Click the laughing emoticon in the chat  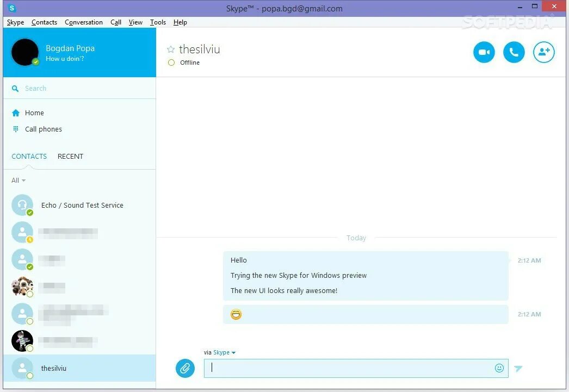(x=236, y=314)
